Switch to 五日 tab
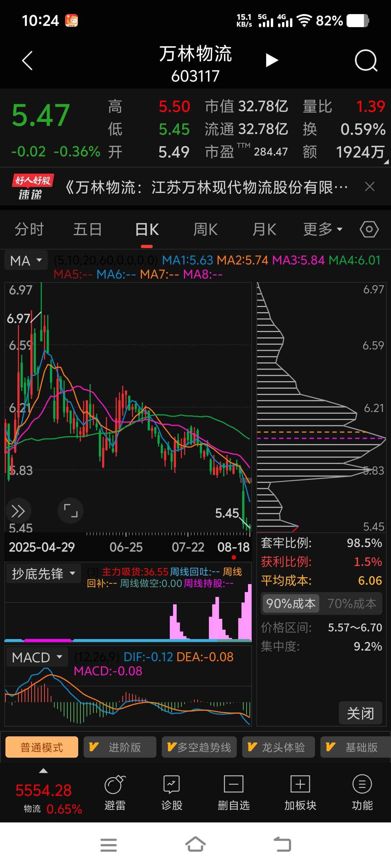The image size is (391, 868). click(88, 229)
